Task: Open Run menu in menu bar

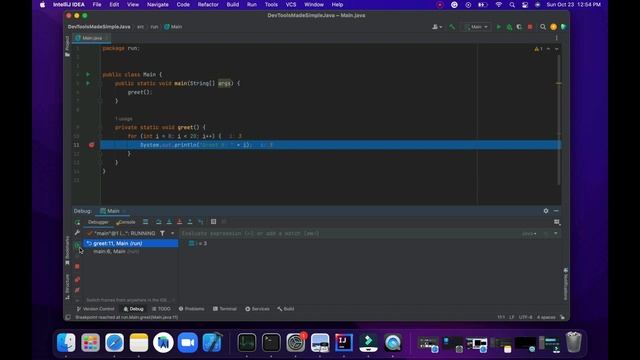Action: [x=252, y=4]
